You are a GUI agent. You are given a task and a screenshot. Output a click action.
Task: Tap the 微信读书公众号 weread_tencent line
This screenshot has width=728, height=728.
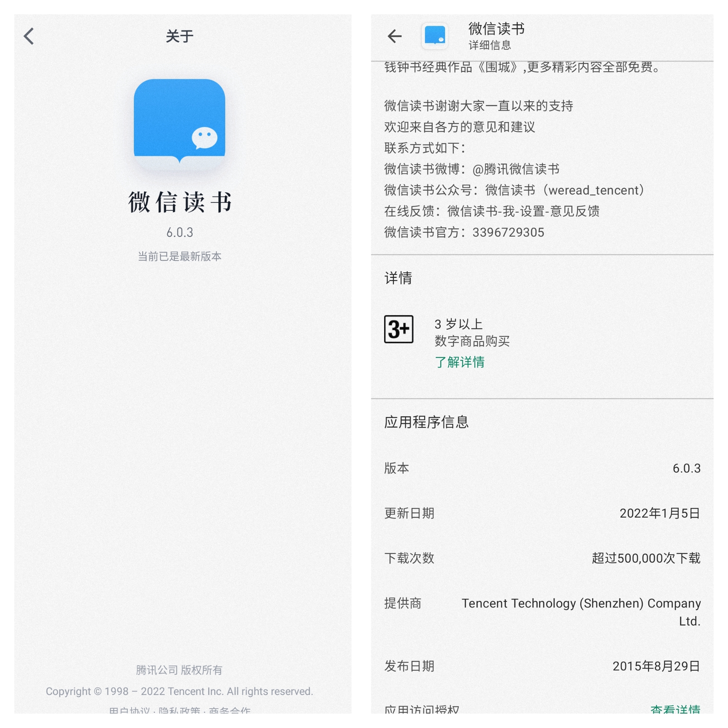[x=514, y=190]
